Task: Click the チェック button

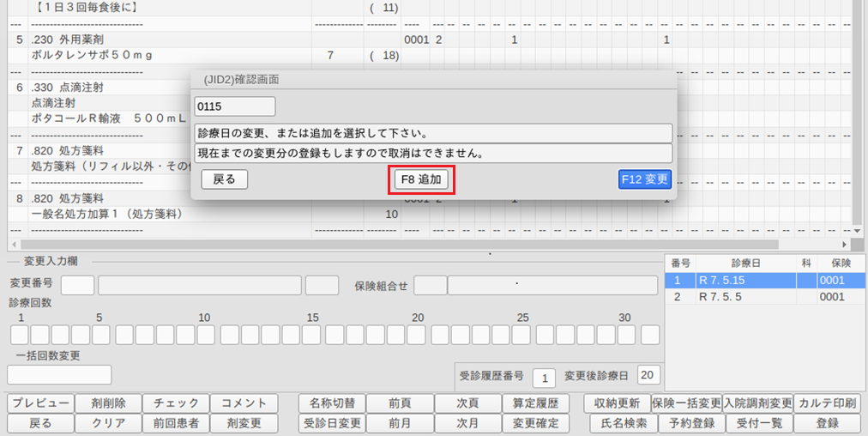Action: [176, 403]
